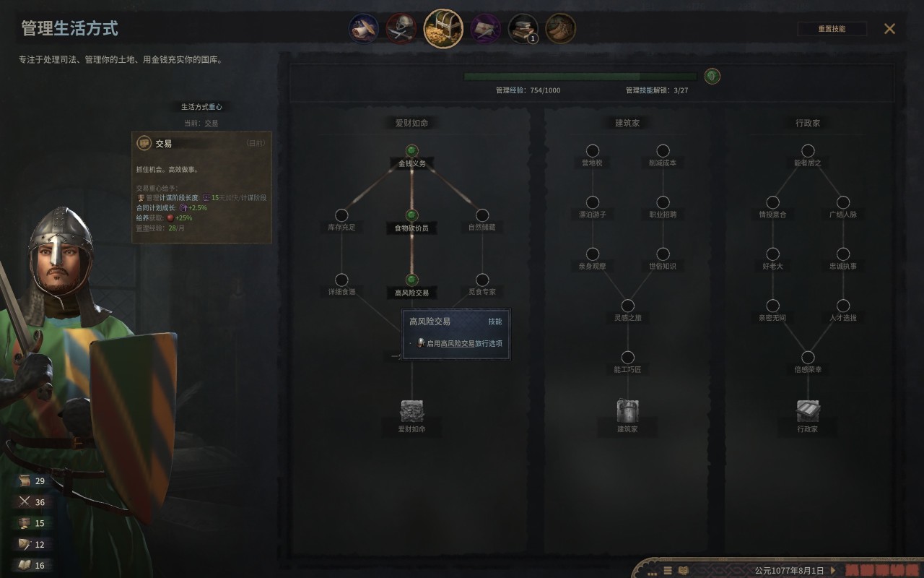Click the 爱财如命 trait icon at tree bottom
This screenshot has width=924, height=578.
pyautogui.click(x=412, y=411)
